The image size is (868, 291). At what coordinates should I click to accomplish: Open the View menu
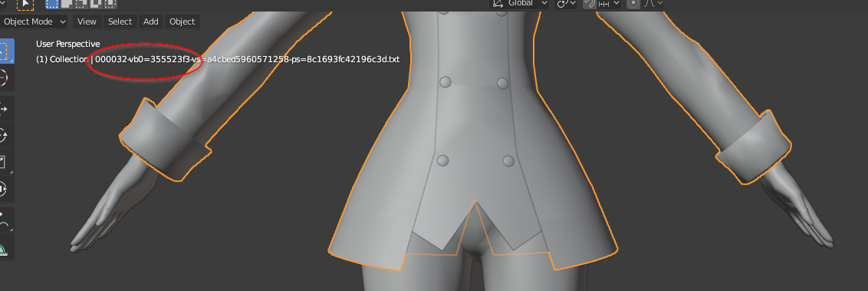tap(87, 21)
